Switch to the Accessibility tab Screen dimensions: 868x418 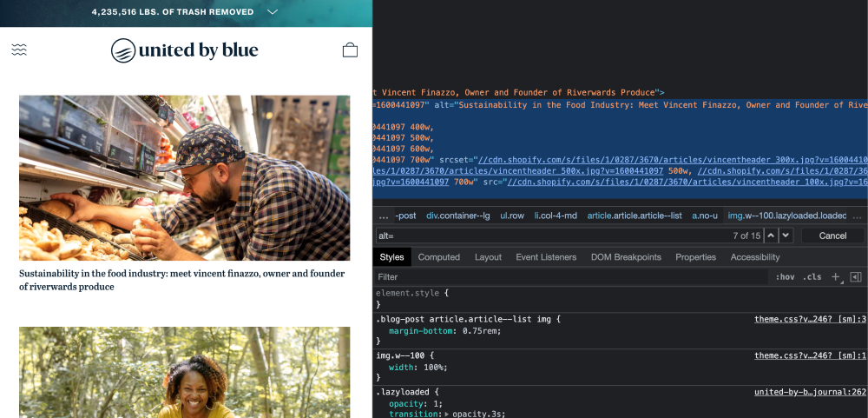click(x=755, y=257)
